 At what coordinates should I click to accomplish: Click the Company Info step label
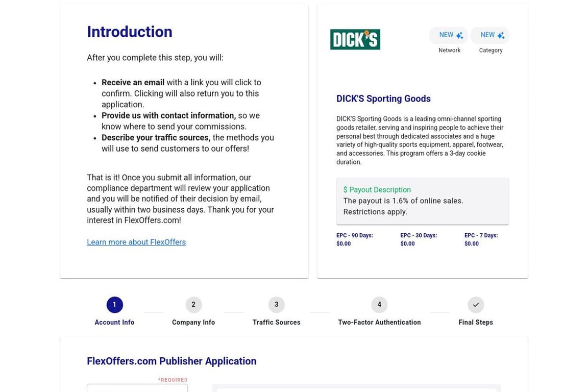click(x=193, y=322)
